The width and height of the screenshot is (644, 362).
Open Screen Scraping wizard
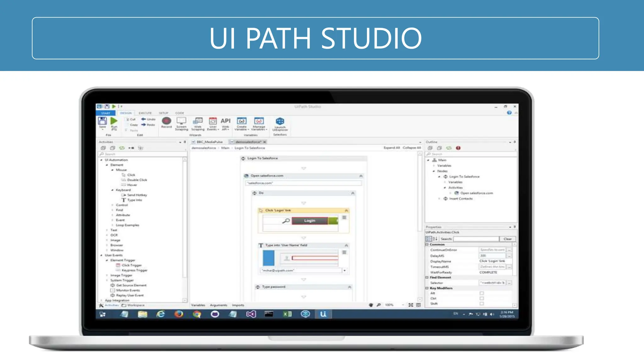pos(181,121)
